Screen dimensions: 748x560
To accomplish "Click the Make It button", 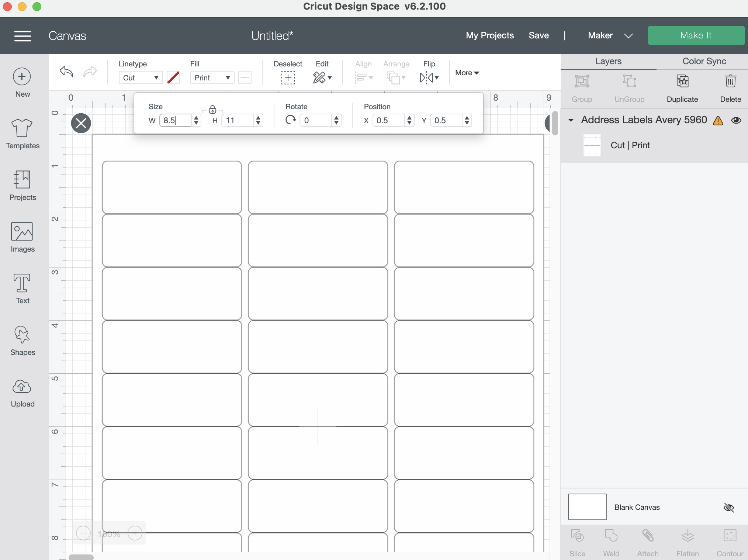I will (x=696, y=35).
